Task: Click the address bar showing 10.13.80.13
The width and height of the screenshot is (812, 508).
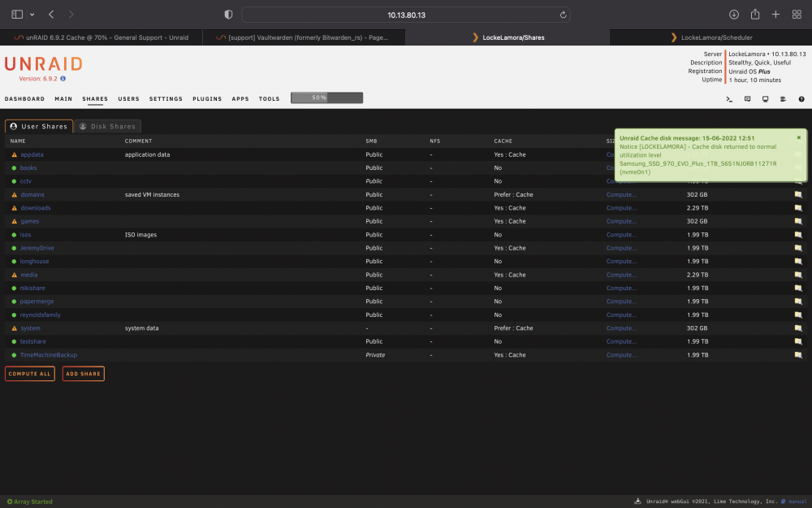Action: pos(406,15)
